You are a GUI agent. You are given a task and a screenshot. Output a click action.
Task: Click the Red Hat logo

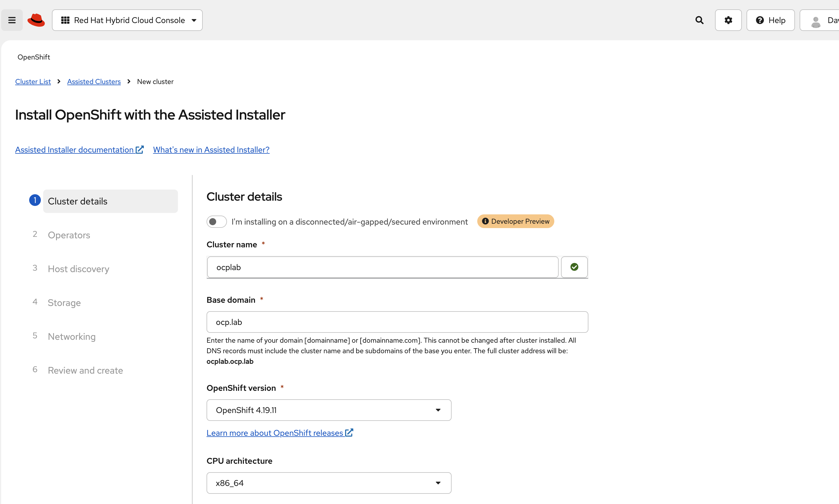coord(36,20)
